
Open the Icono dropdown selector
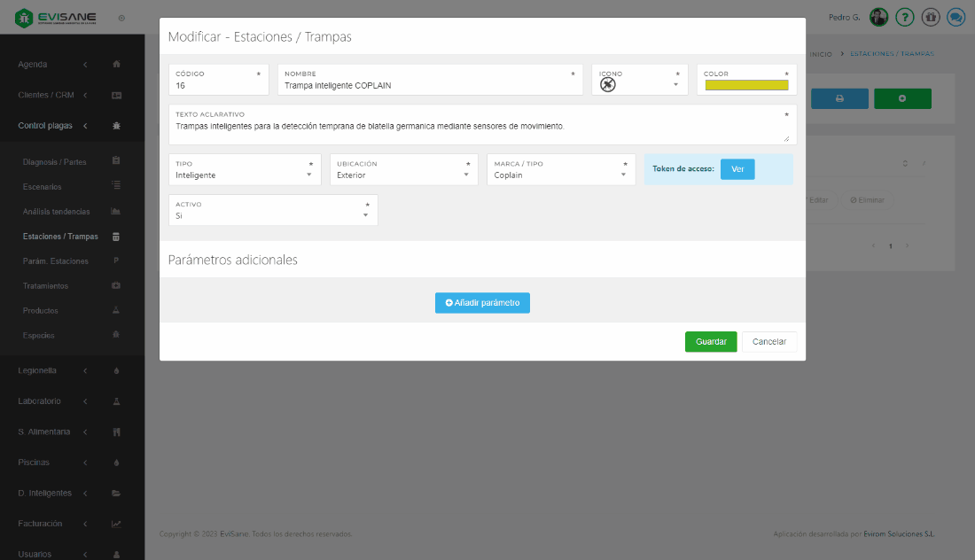click(x=639, y=85)
